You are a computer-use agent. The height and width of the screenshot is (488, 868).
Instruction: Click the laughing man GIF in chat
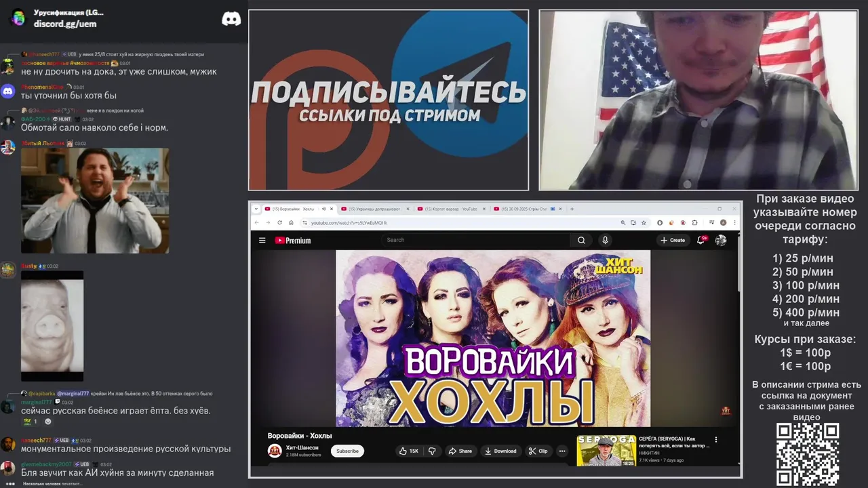[x=95, y=201]
